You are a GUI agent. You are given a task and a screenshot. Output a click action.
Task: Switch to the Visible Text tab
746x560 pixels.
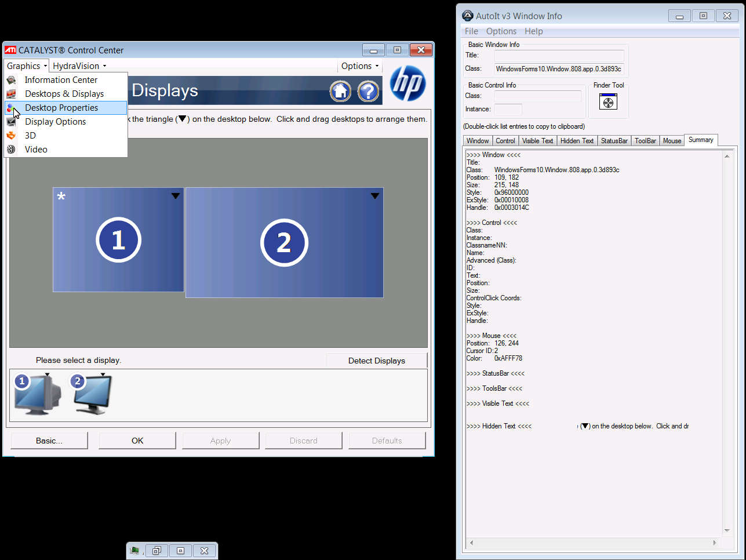pos(537,141)
